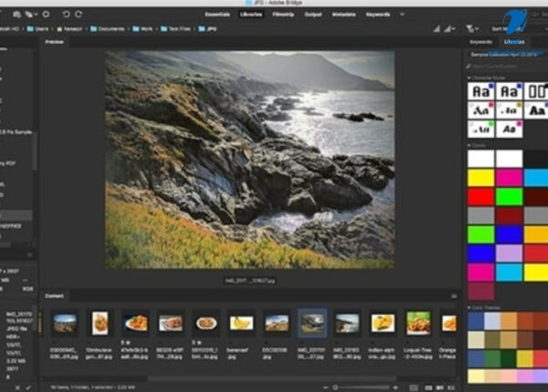Click the minus icon to shrink thumbnails
The image size is (548, 392).
[x=326, y=387]
